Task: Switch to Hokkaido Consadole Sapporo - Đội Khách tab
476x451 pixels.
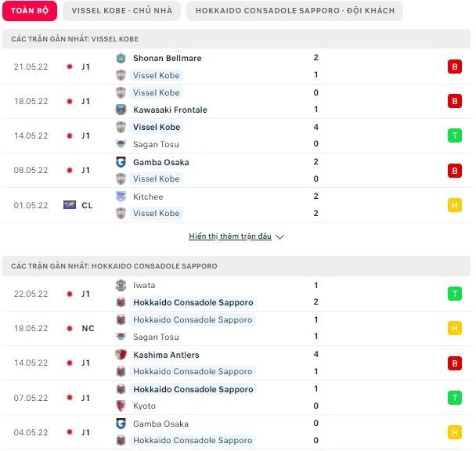Action: tap(295, 11)
